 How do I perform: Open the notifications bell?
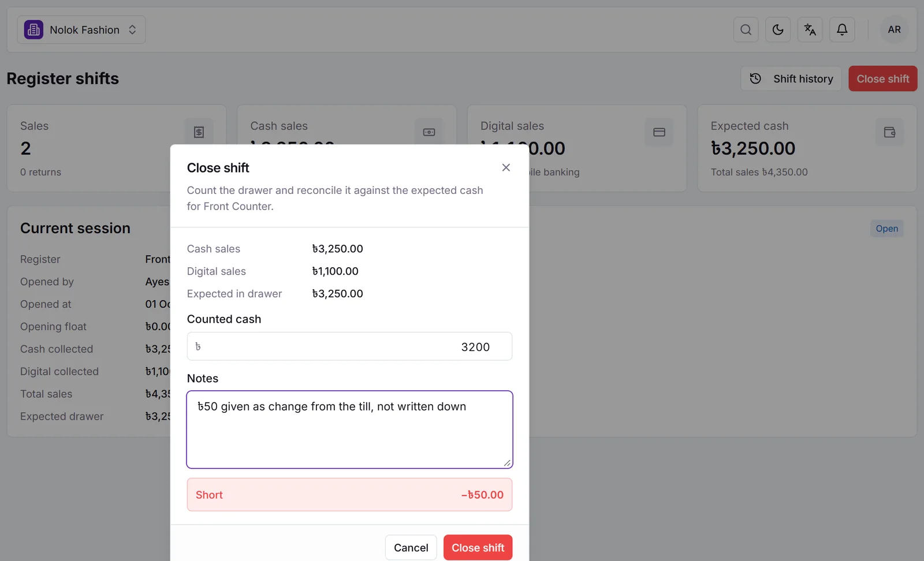point(842,29)
